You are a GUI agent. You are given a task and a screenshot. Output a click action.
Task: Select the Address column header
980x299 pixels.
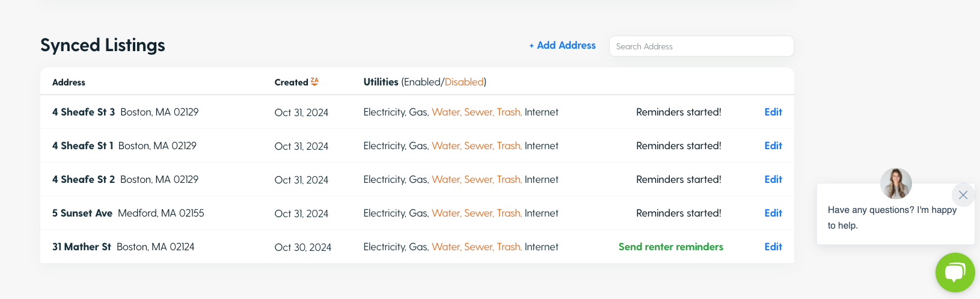tap(69, 82)
